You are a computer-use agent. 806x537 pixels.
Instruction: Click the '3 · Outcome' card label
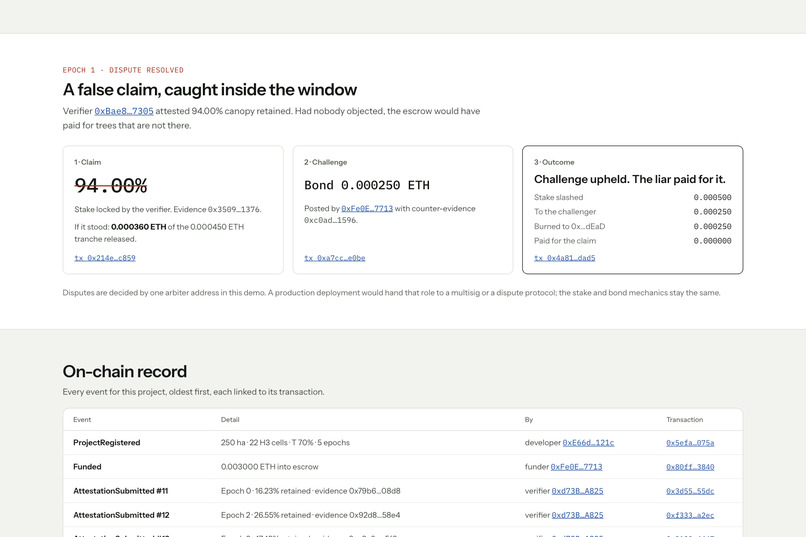[x=554, y=162]
